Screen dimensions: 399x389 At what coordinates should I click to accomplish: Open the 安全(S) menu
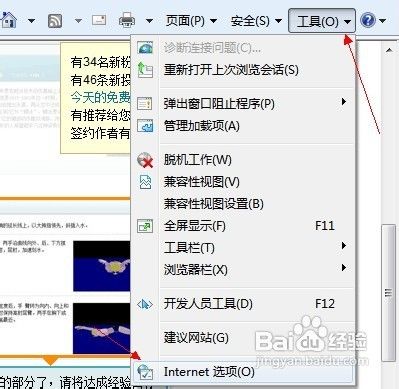(x=256, y=21)
